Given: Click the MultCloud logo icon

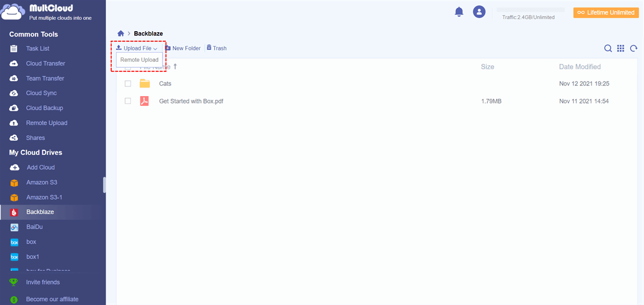Looking at the screenshot, I should click(x=13, y=12).
